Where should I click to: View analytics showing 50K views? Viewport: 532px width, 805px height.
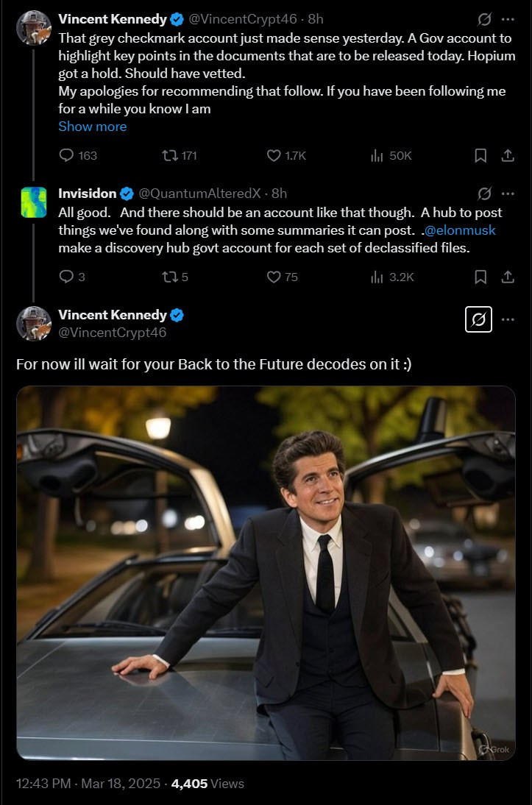click(377, 155)
